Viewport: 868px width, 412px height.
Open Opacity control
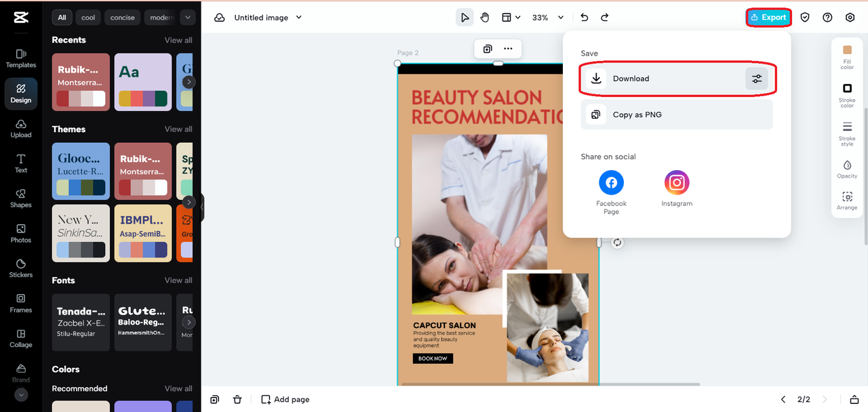(x=847, y=169)
